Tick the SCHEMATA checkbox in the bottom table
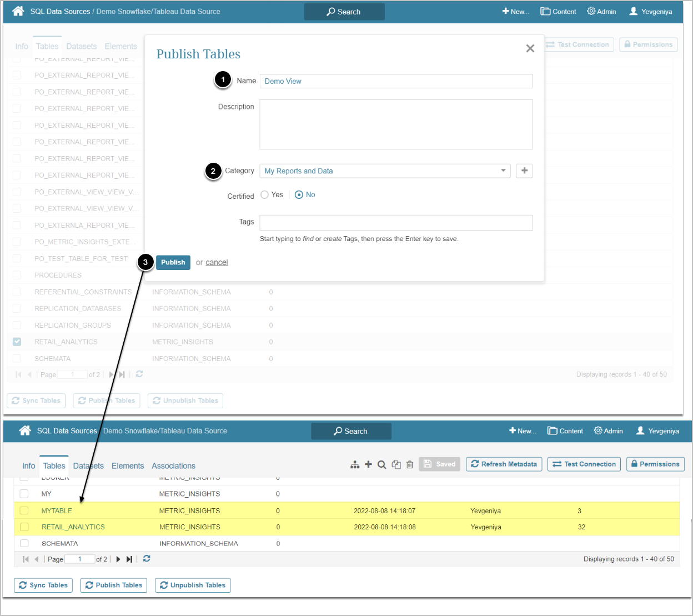The height and width of the screenshot is (616, 693). tap(24, 543)
